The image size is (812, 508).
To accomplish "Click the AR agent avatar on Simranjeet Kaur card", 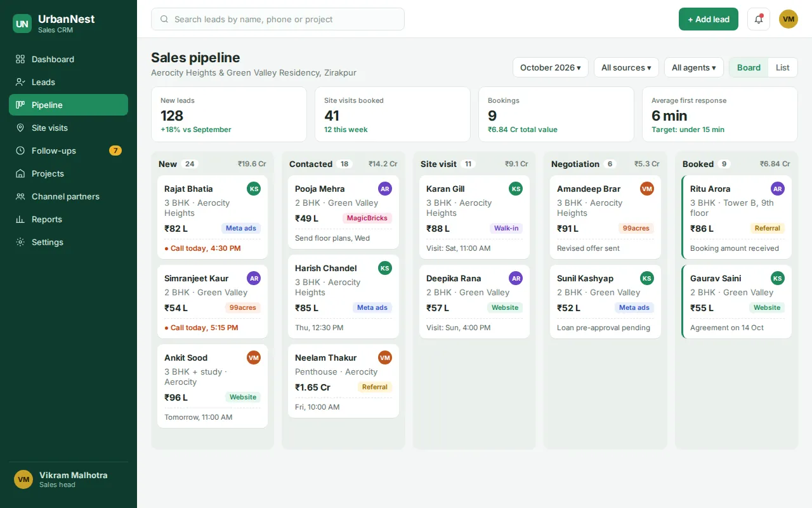I will pyautogui.click(x=254, y=278).
